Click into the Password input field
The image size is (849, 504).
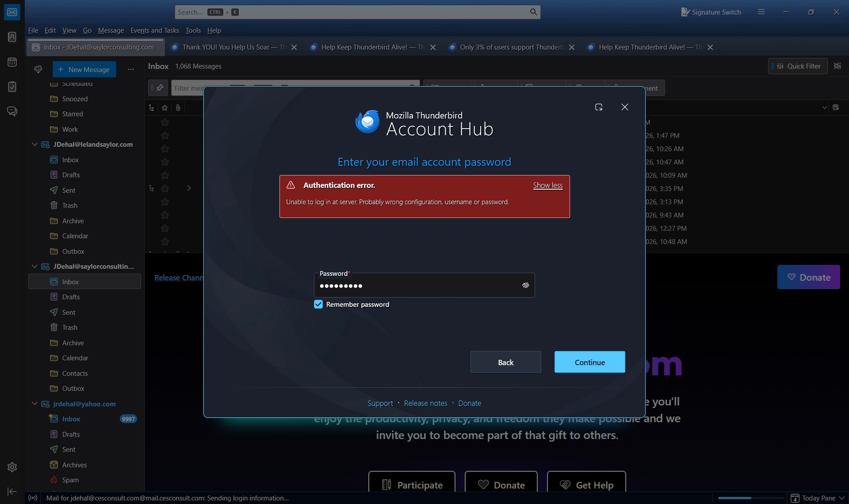[x=416, y=286]
